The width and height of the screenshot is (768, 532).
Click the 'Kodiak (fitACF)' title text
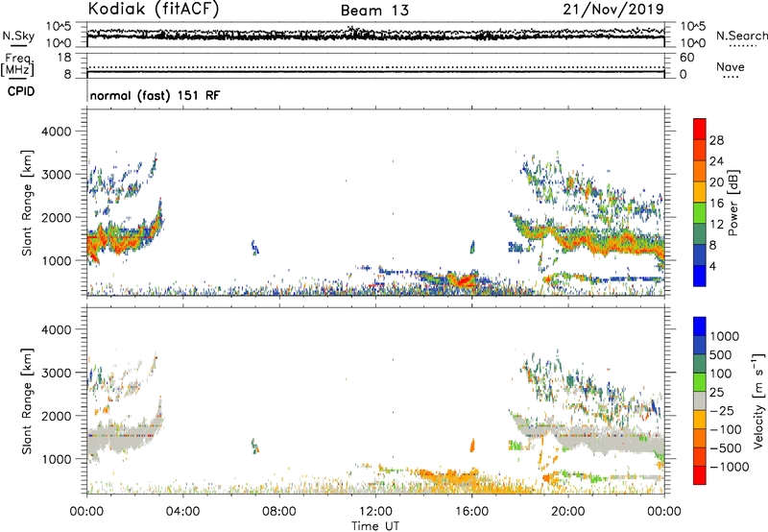pos(154,9)
